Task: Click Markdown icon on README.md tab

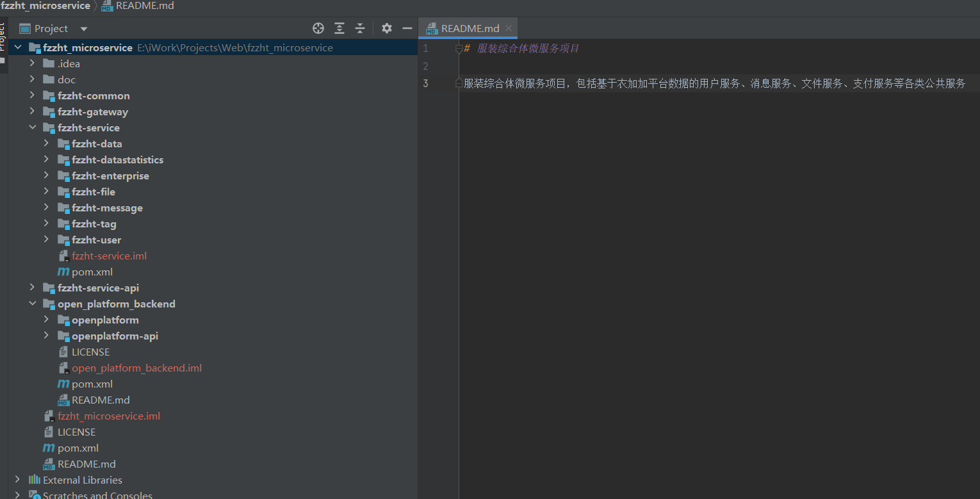Action: 432,28
